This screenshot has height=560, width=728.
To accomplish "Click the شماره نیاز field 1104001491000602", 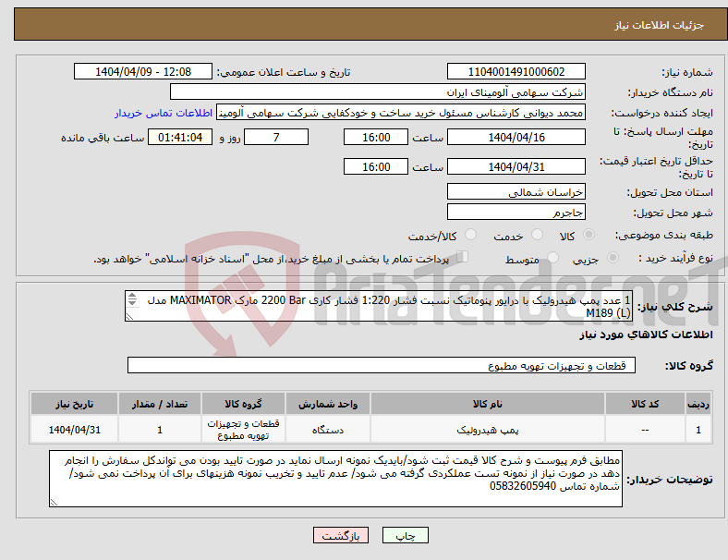I will point(516,71).
